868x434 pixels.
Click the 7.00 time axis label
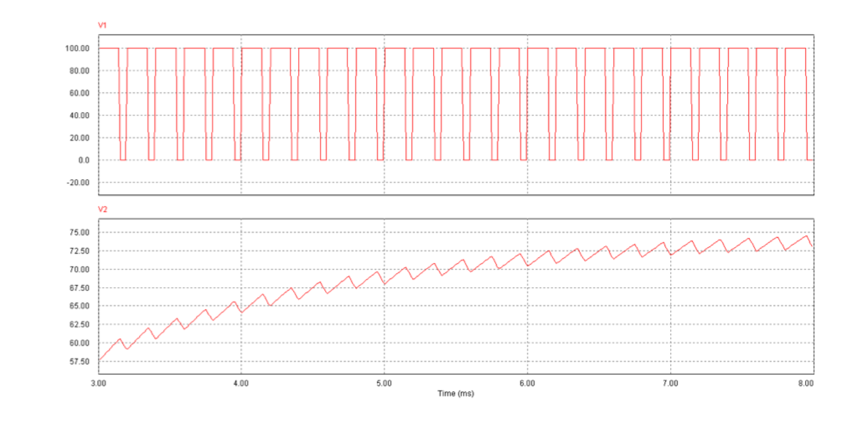point(671,383)
